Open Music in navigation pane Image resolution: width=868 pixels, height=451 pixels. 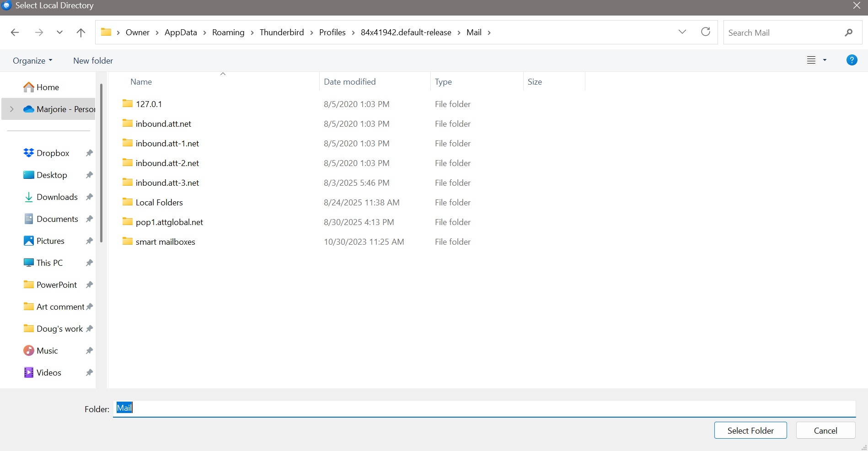pyautogui.click(x=47, y=350)
